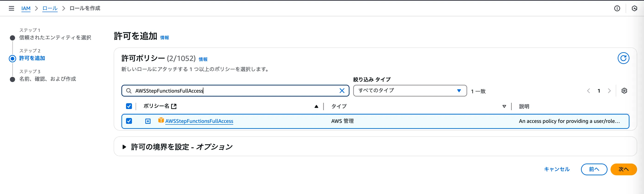Viewport: 644px width, 194px height.
Task: Open table preferences gear icon
Action: click(x=624, y=91)
